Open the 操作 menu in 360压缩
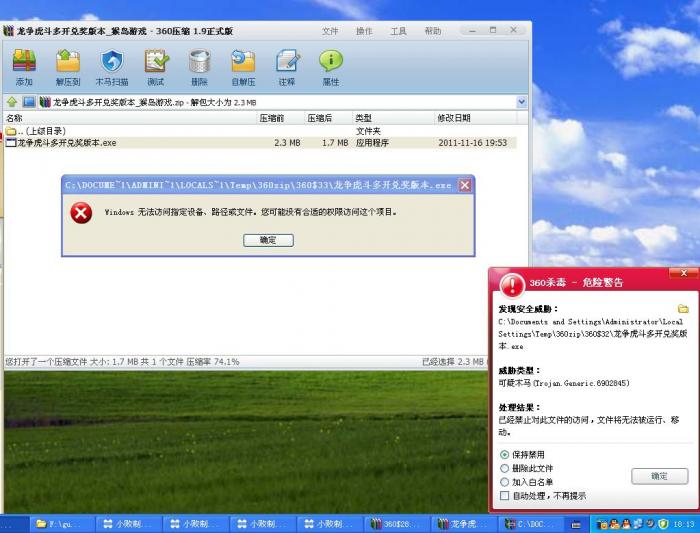The image size is (700, 533). click(x=364, y=31)
